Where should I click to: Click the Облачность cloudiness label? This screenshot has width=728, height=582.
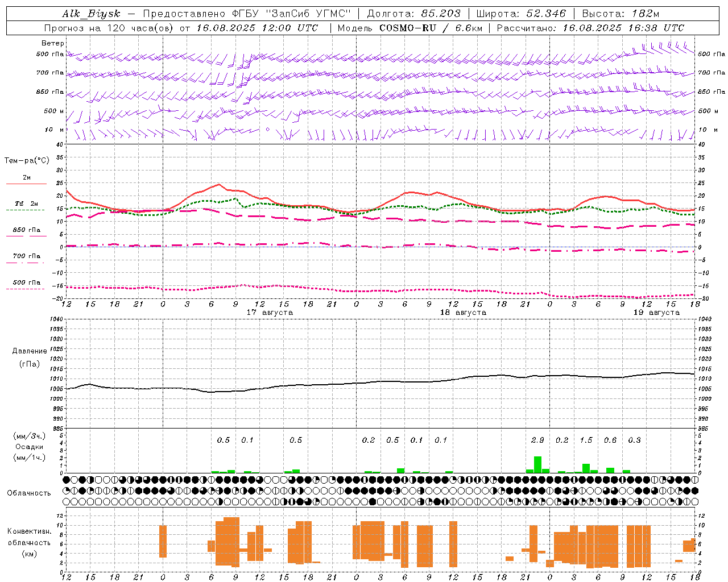(x=29, y=493)
